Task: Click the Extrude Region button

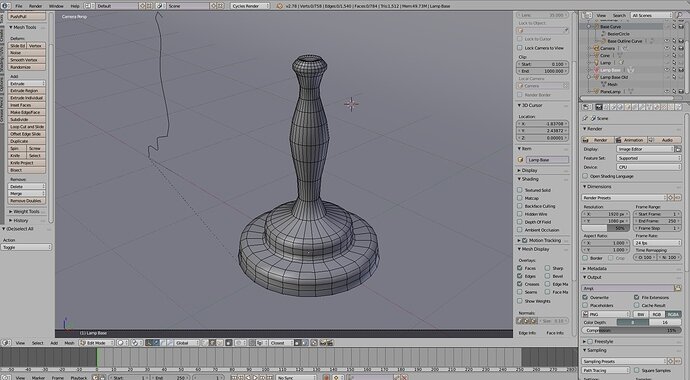Action: pos(27,91)
